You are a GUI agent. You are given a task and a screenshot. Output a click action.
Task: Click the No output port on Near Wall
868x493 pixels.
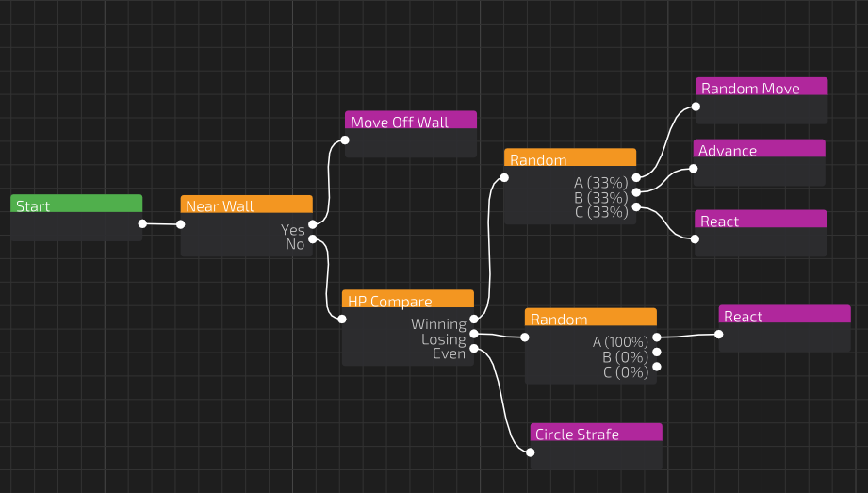click(x=313, y=238)
